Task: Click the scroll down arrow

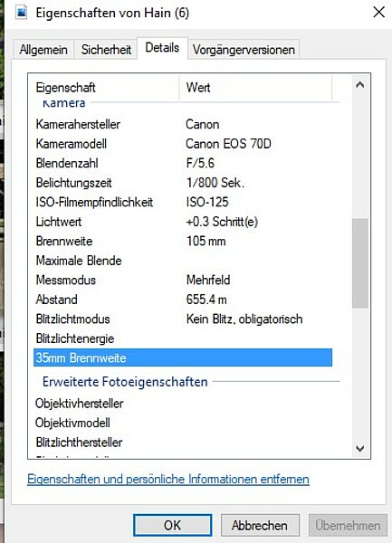Action: pos(360,449)
